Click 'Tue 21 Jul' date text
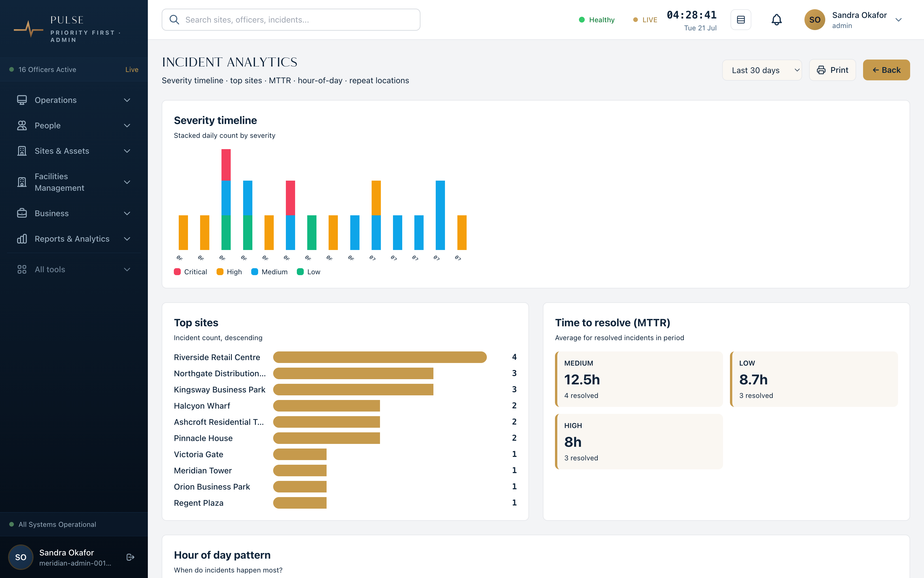 pyautogui.click(x=700, y=28)
